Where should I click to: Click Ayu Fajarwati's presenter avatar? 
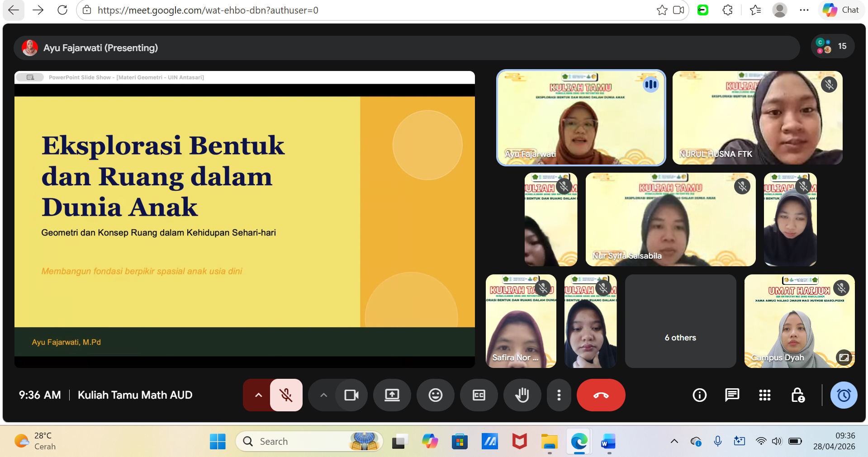30,48
